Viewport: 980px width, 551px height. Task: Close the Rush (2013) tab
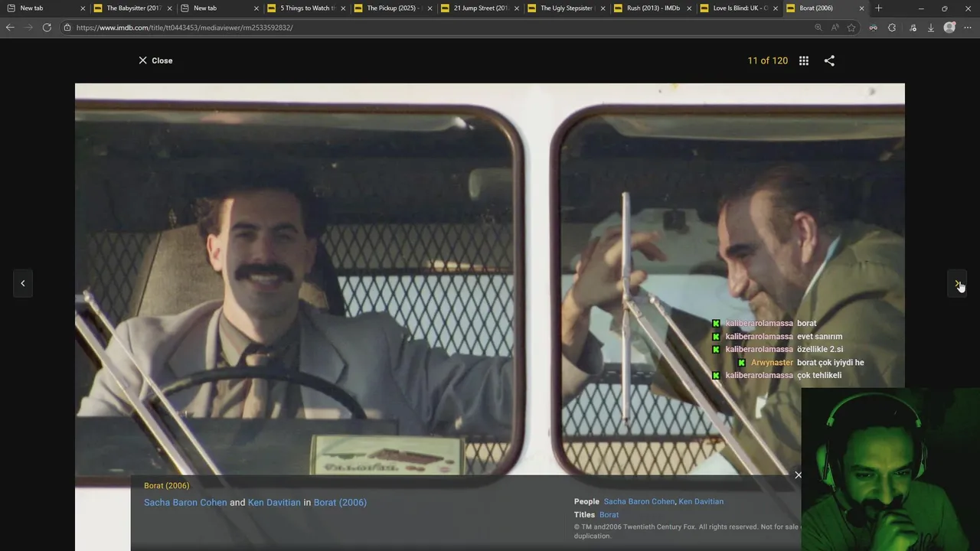coord(688,8)
